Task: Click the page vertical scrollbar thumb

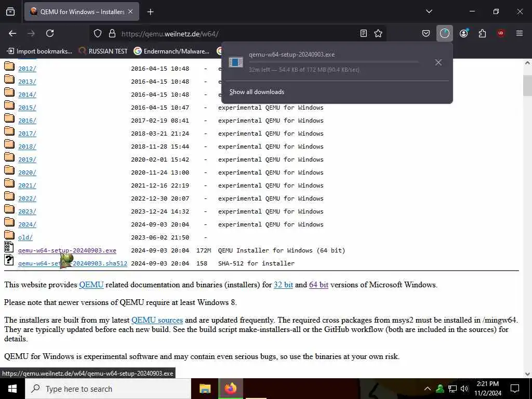Action: click(527, 86)
